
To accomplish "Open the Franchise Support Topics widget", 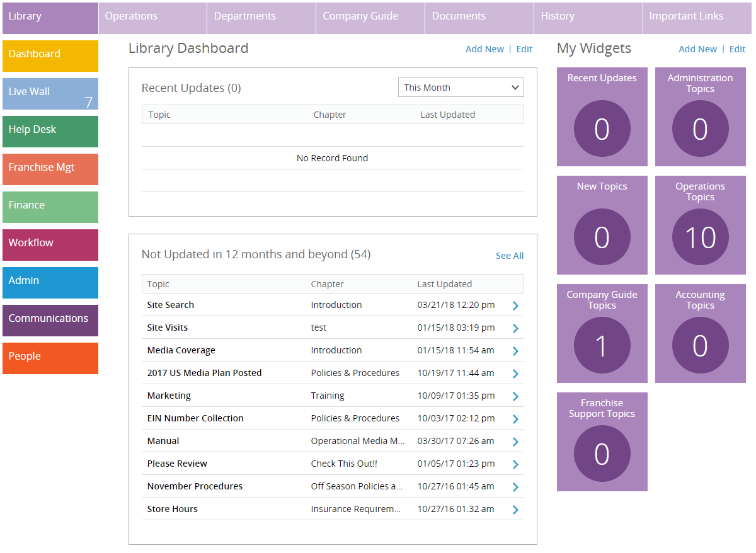I will [602, 442].
